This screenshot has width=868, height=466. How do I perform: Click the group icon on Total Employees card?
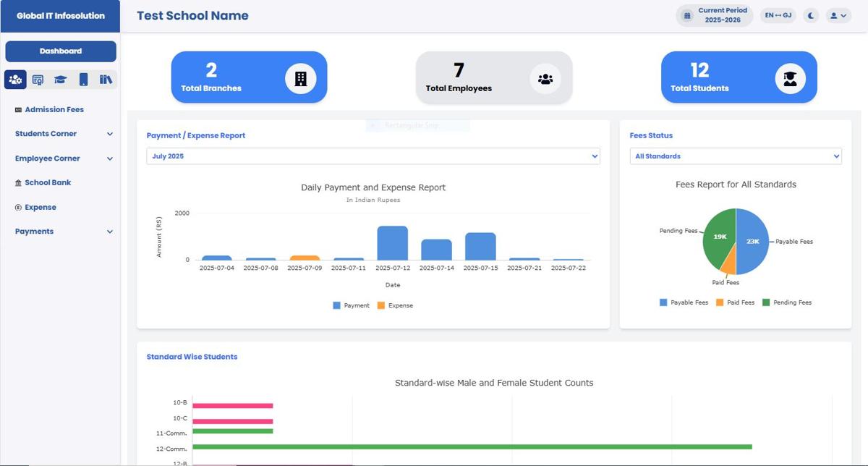(545, 79)
